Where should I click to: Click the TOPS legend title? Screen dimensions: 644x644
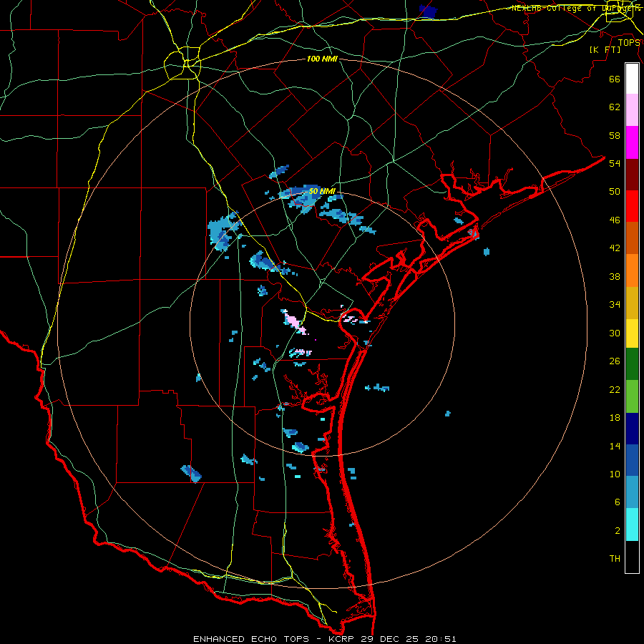[629, 43]
